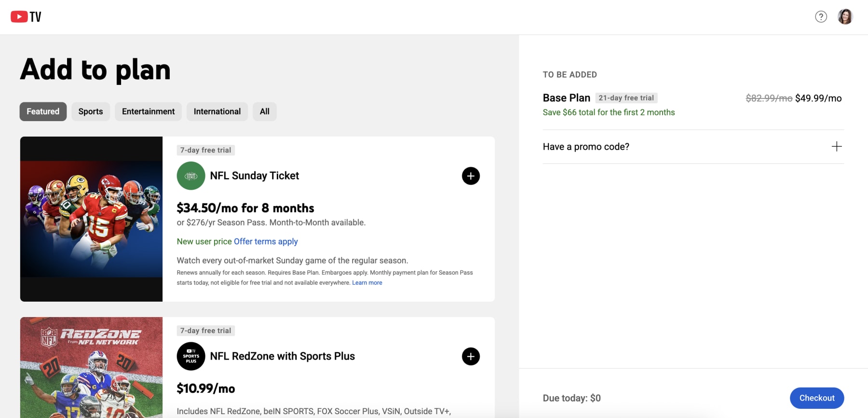
Task: Click the NFL Sunday Ticket title
Action: tap(255, 176)
